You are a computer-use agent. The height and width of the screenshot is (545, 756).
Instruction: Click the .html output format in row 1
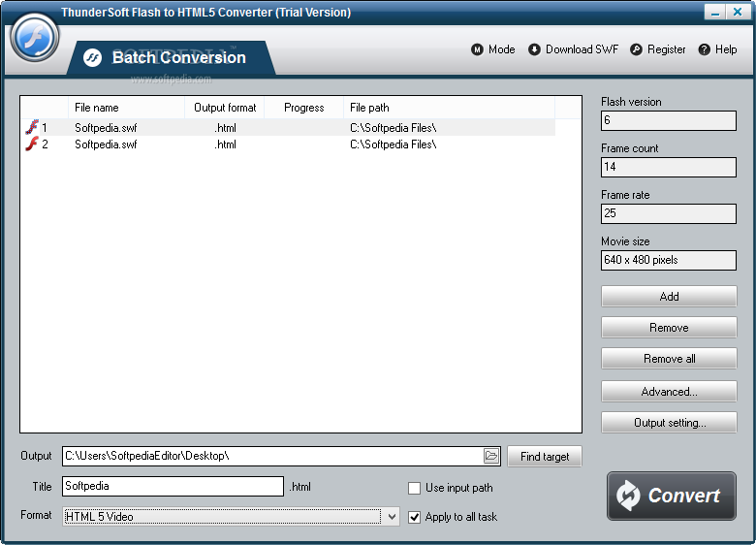coord(225,128)
